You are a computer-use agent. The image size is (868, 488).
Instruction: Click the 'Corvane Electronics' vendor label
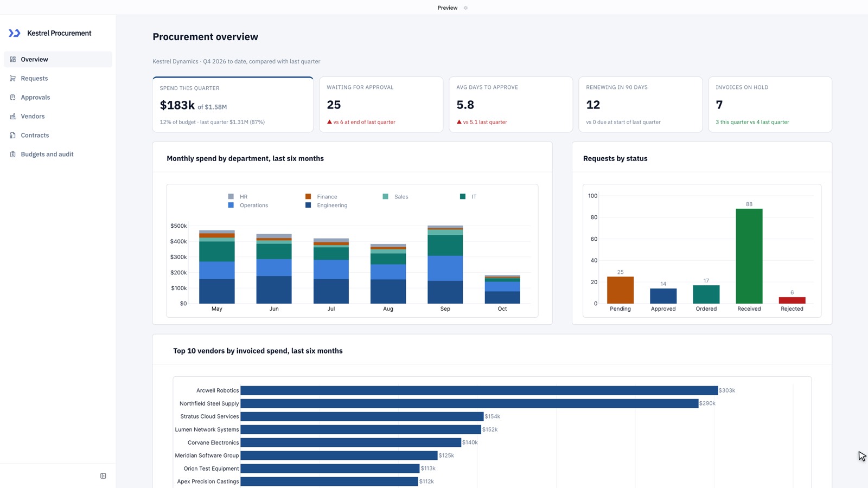tap(213, 442)
